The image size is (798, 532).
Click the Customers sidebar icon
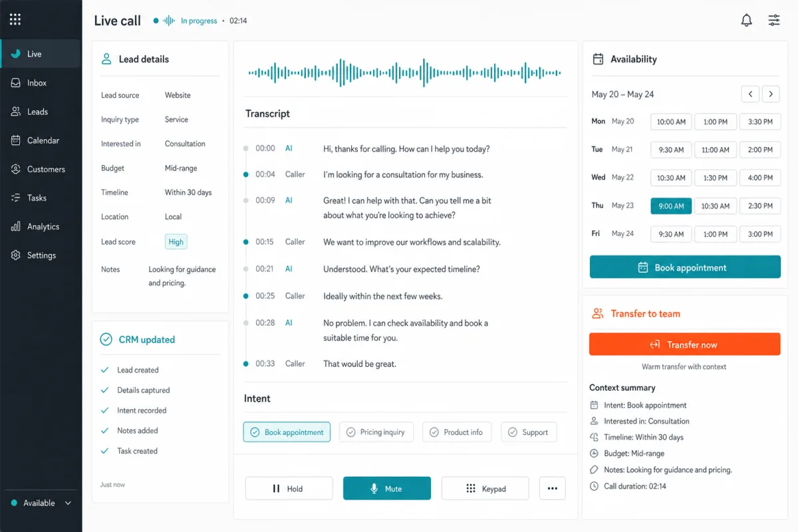click(16, 169)
